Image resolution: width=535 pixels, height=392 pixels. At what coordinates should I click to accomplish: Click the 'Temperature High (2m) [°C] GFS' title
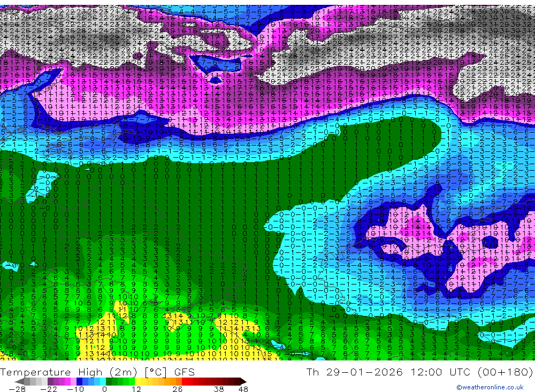(97, 372)
